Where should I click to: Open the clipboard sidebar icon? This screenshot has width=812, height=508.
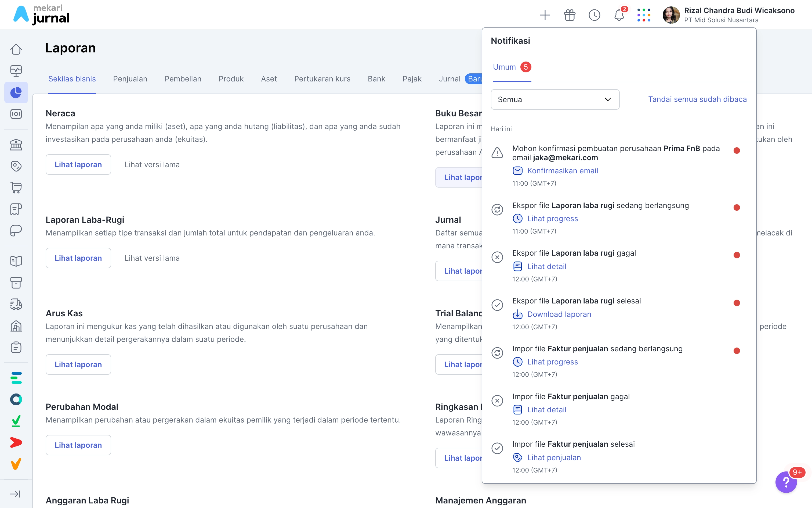[x=16, y=347]
